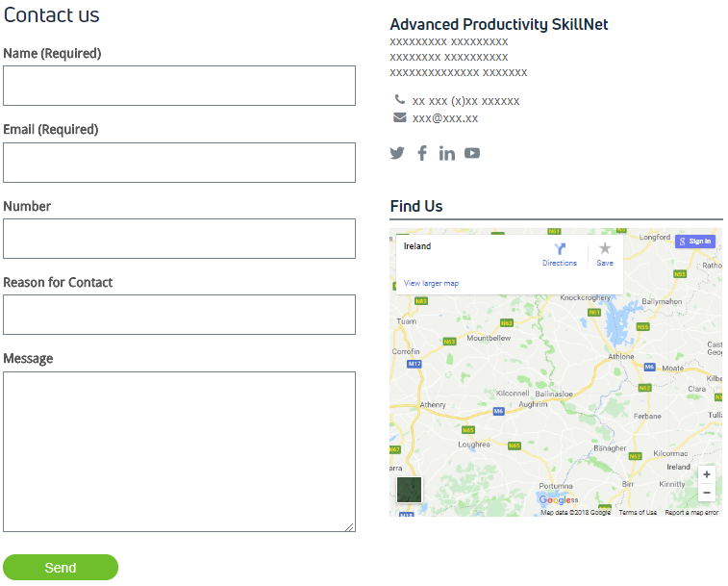Click Athlone label on the map
The height and width of the screenshot is (586, 728).
620,356
